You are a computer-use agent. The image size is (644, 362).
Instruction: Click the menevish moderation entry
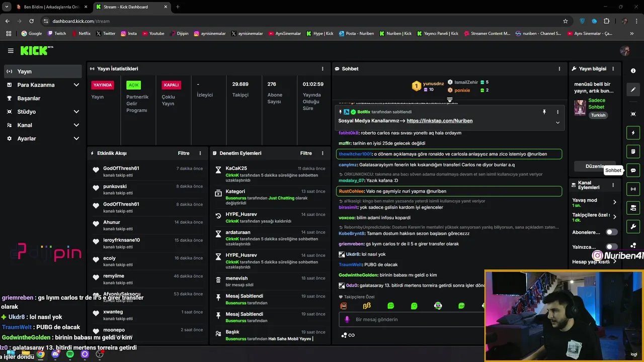270,281
